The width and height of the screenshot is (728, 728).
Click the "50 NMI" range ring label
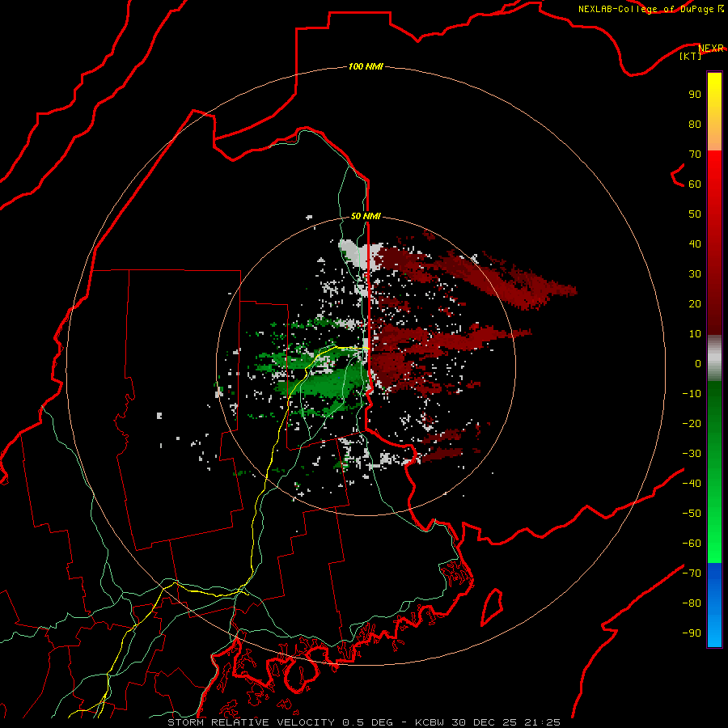pos(366,216)
